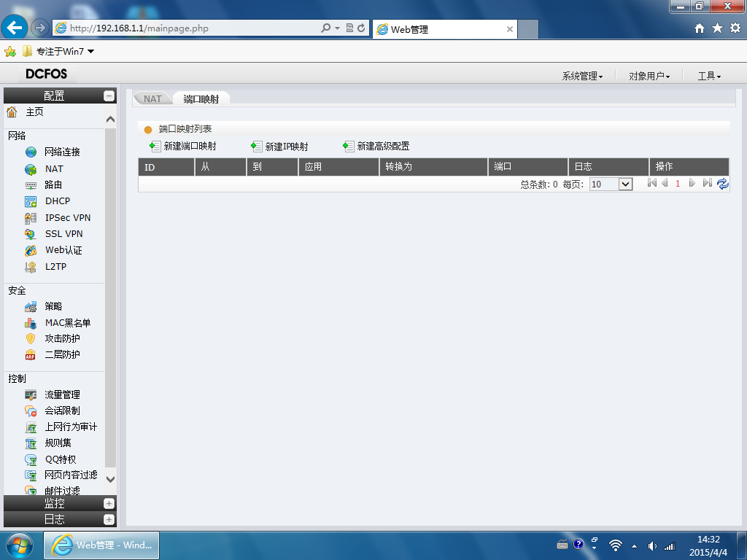
Task: Go to next page of list
Action: point(692,183)
